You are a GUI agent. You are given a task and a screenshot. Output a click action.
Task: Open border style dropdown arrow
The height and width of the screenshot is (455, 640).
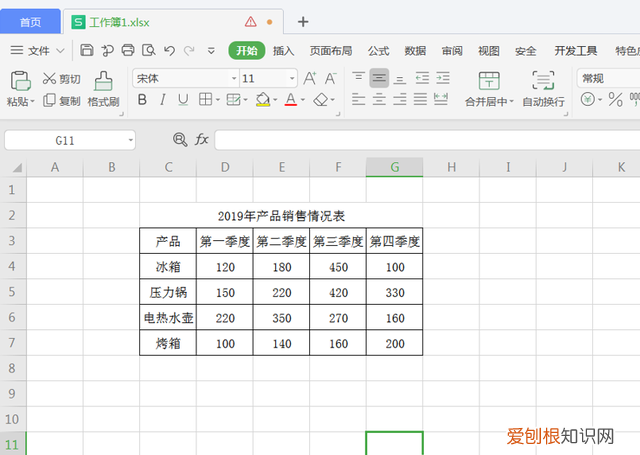point(218,100)
